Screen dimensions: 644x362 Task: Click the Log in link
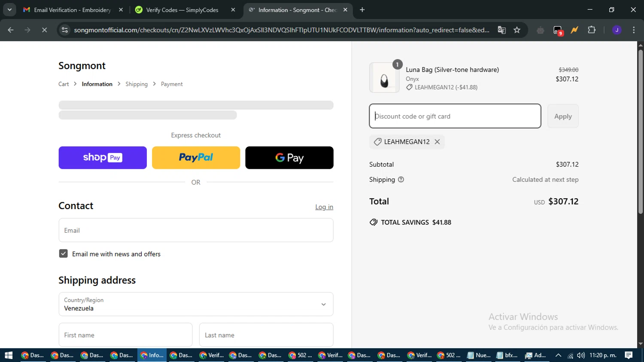324,207
